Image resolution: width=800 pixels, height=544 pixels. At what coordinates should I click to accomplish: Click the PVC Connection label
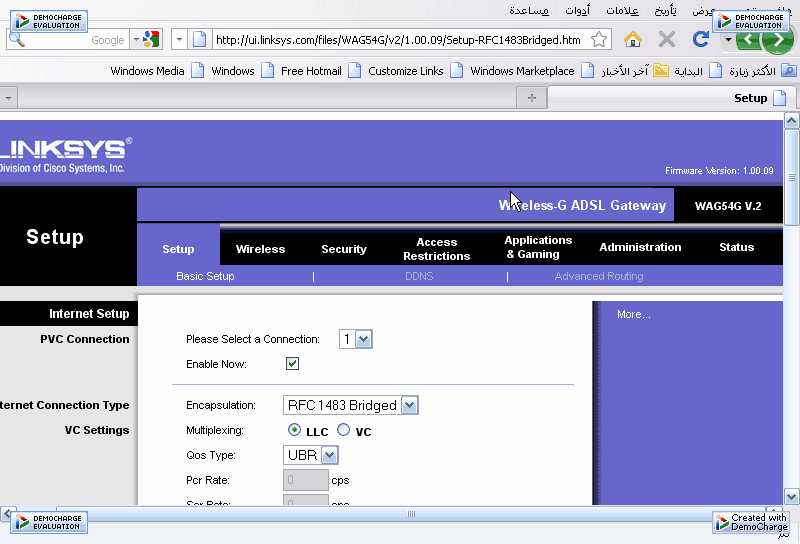pyautogui.click(x=85, y=339)
